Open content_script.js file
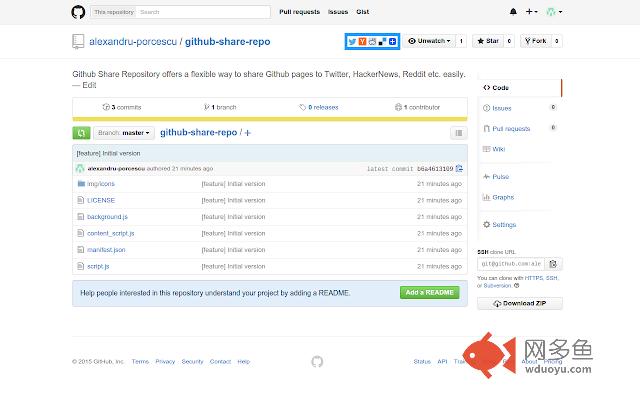The height and width of the screenshot is (400, 640). 111,233
